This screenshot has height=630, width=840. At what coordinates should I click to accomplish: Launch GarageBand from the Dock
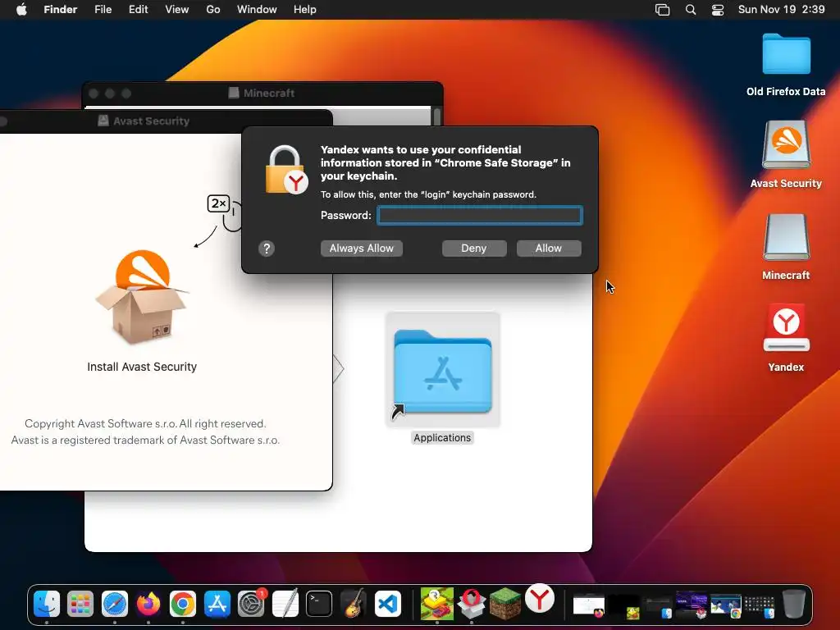point(354,604)
